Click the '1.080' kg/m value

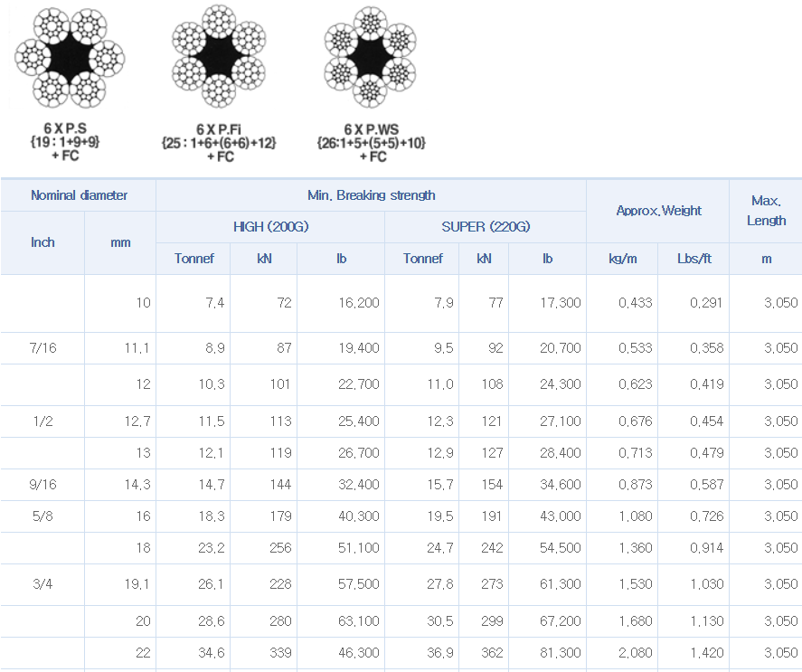(636, 516)
